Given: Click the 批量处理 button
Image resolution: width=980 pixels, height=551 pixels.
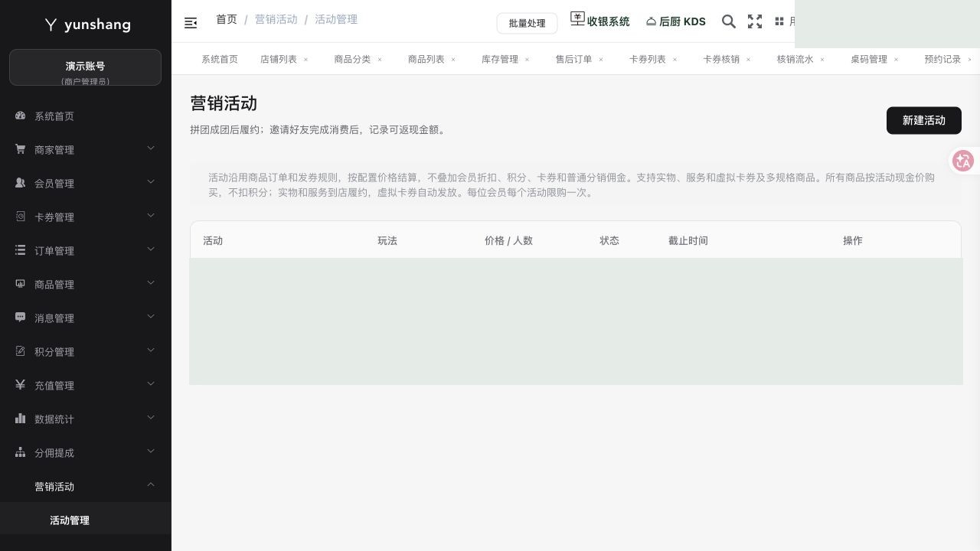Looking at the screenshot, I should [527, 23].
